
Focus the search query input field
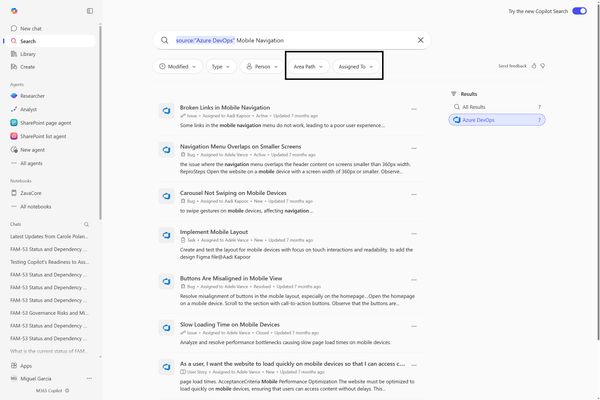point(293,40)
